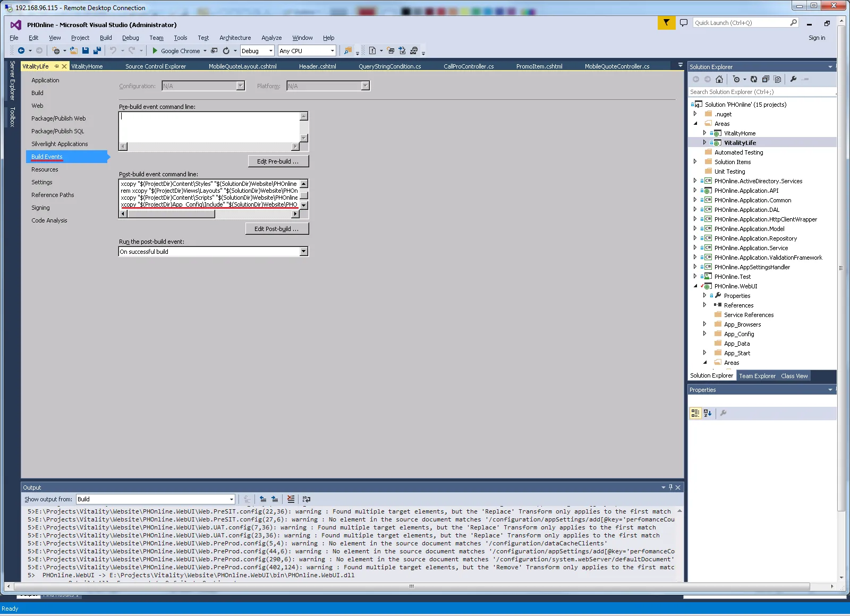Click Pending Changes Filter clock icon
This screenshot has height=616, width=850.
click(736, 79)
